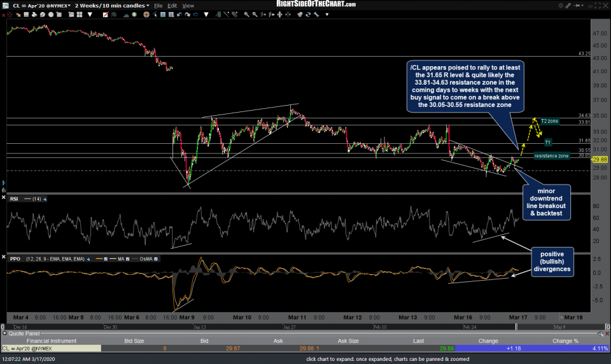This screenshot has width=611, height=364.
Task: Toggle the PPO OsMA checkbox
Action: click(157, 259)
